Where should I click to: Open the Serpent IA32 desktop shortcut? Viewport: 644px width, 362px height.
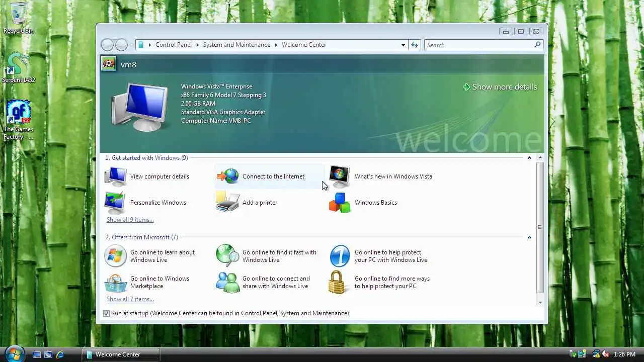19,66
